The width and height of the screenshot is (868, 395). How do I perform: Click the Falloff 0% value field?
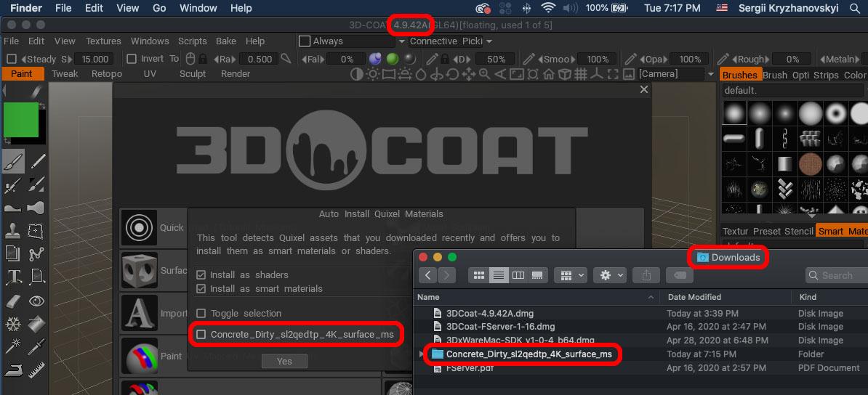click(x=347, y=60)
